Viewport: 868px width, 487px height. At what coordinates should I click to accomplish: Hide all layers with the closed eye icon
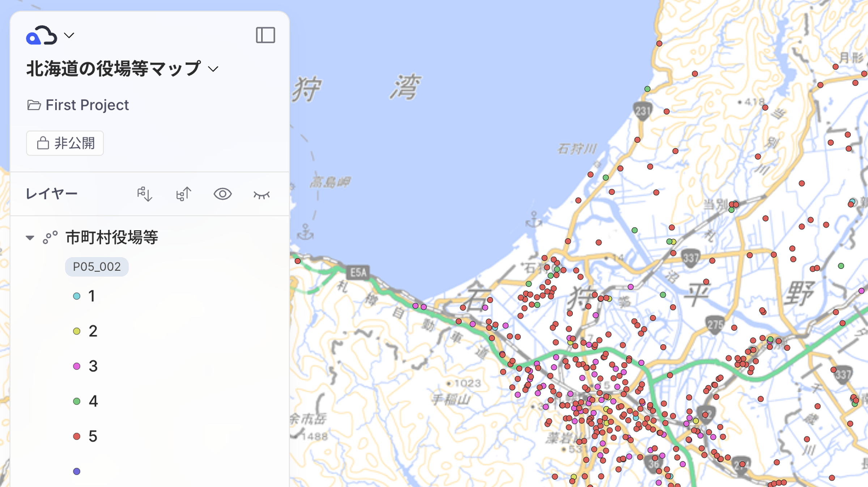click(261, 195)
